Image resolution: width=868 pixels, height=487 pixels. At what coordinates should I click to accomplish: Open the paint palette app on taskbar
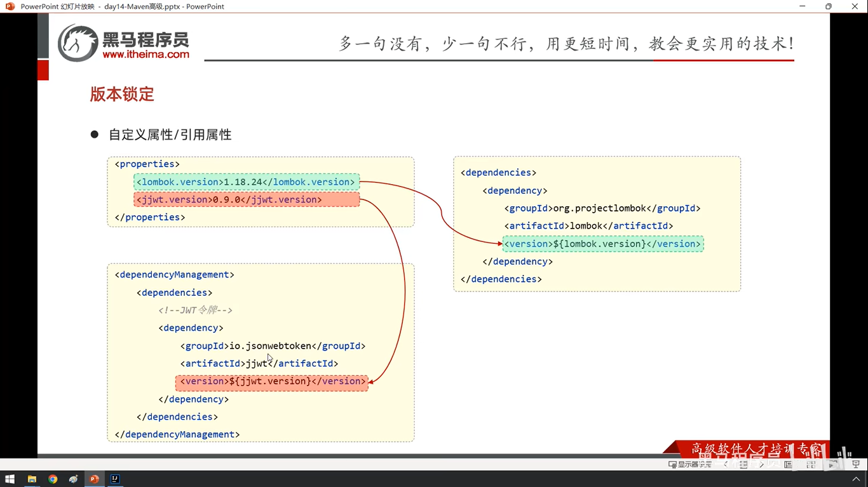[74, 479]
